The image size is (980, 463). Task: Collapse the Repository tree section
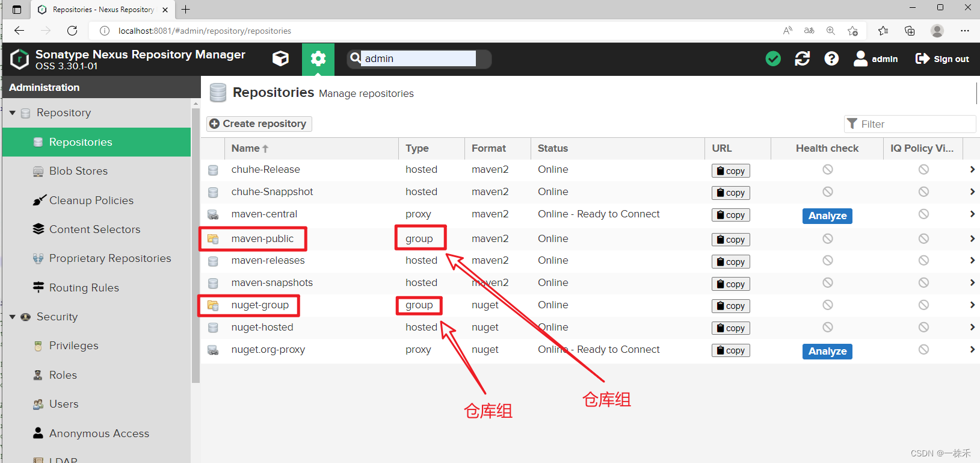pyautogui.click(x=13, y=113)
